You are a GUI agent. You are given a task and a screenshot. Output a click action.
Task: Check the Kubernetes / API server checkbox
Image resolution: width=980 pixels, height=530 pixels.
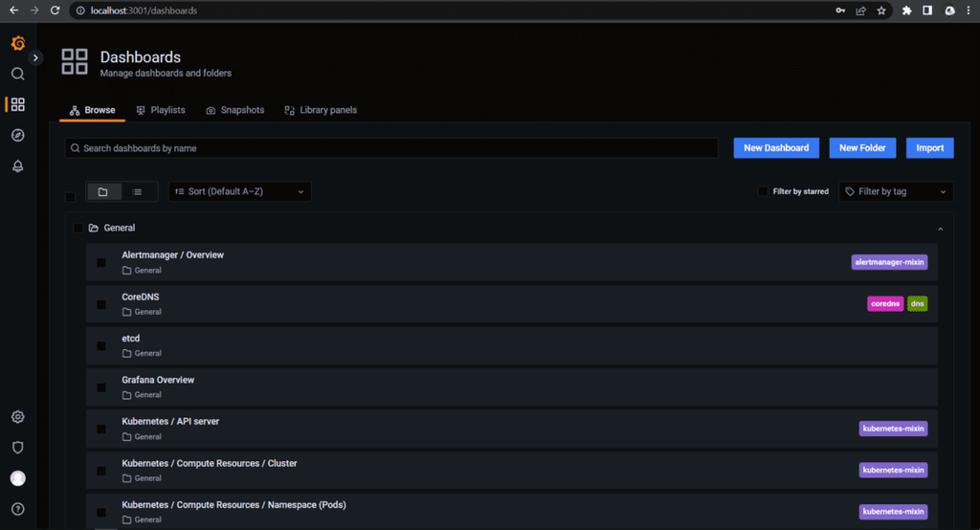(x=101, y=430)
